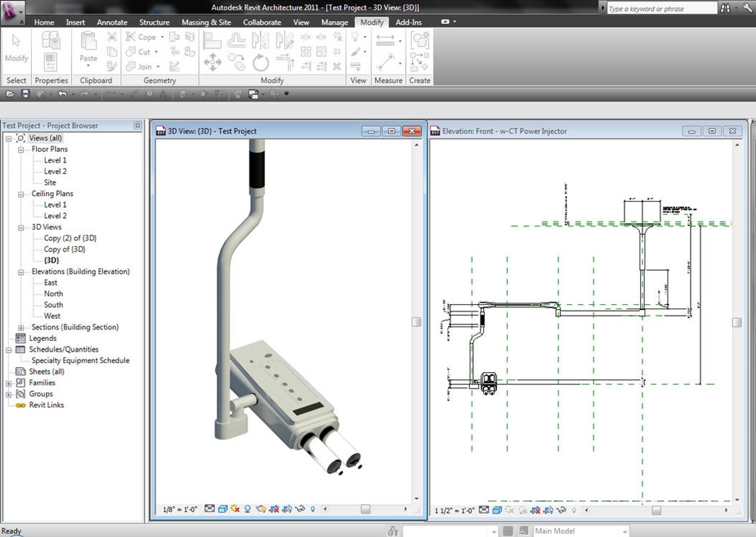Click the 3D view vertical scrollbar thumb
Image resolution: width=756 pixels, height=537 pixels.
[417, 322]
